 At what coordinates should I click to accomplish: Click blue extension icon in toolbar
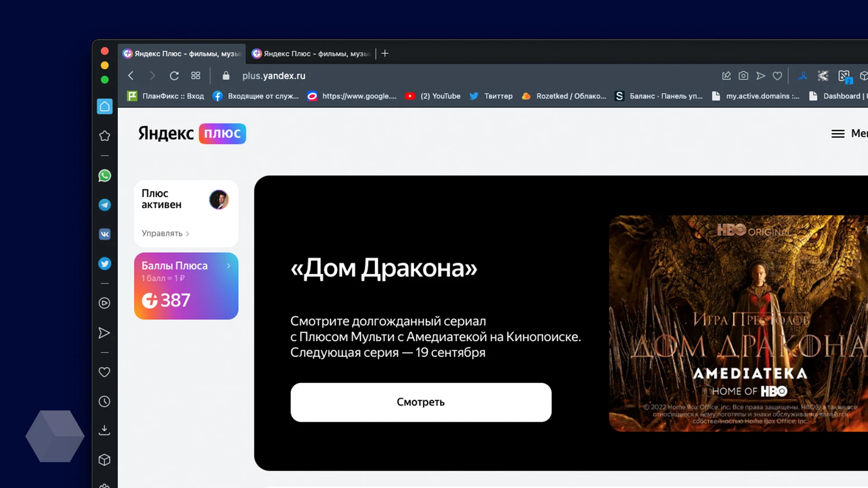(x=802, y=75)
